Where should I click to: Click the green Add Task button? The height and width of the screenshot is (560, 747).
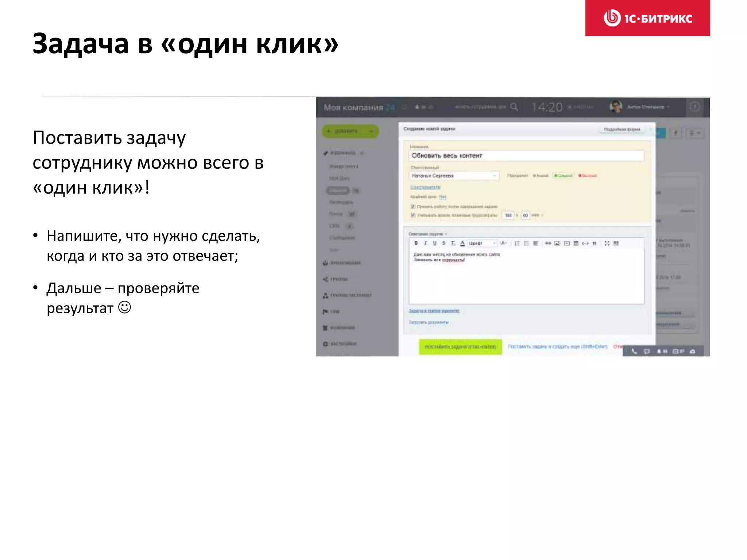(x=460, y=347)
